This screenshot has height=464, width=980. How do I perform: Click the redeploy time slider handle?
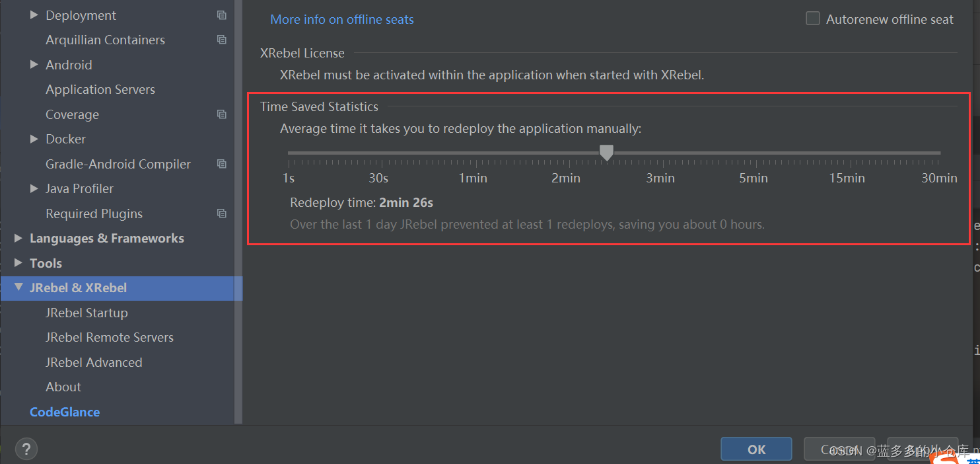point(606,153)
